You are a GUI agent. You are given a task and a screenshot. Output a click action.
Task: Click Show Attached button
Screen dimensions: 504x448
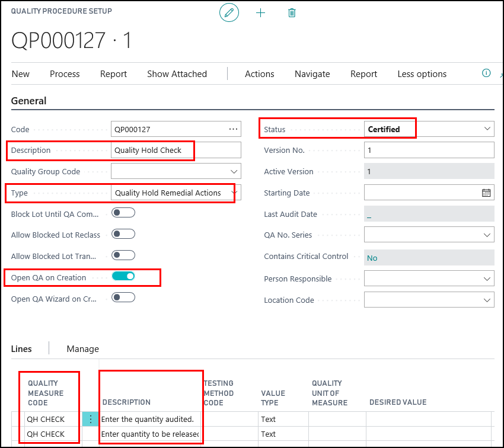pos(177,74)
